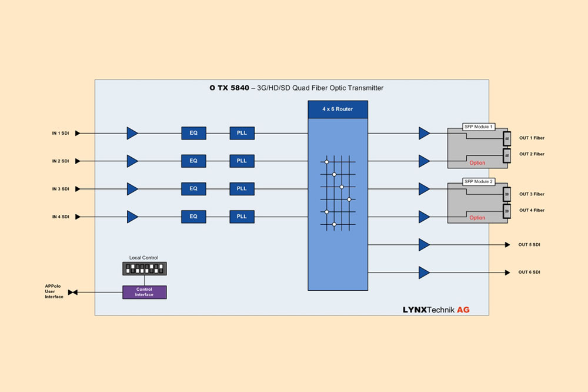Select the SFP Module 1 label
The image size is (588, 392).
click(478, 127)
